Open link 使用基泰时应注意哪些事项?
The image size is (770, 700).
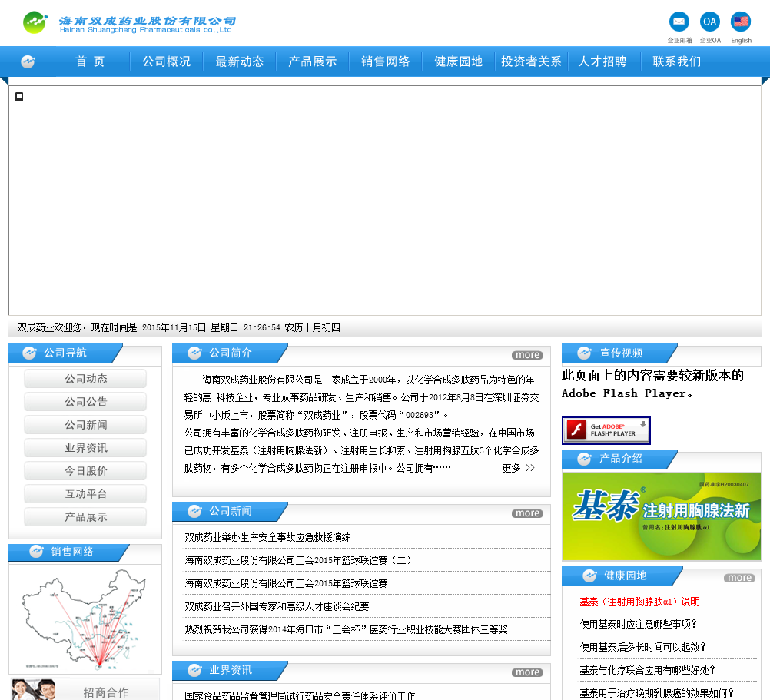coord(639,625)
